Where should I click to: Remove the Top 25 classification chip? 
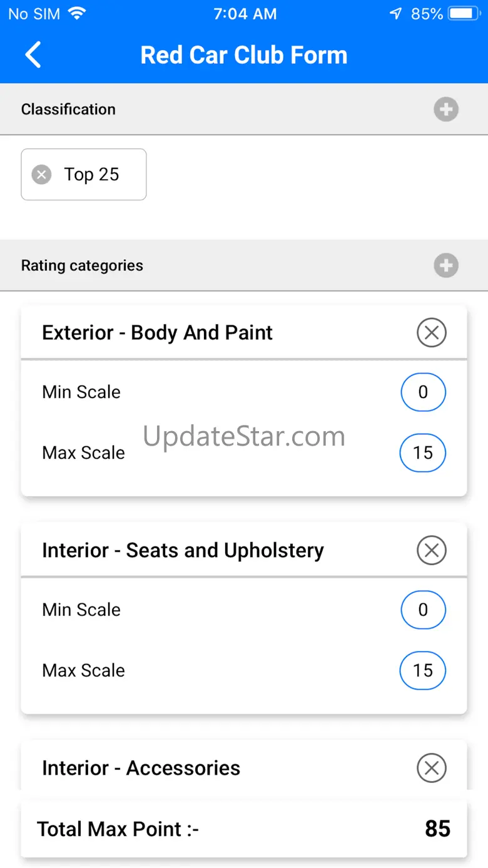pyautogui.click(x=41, y=175)
